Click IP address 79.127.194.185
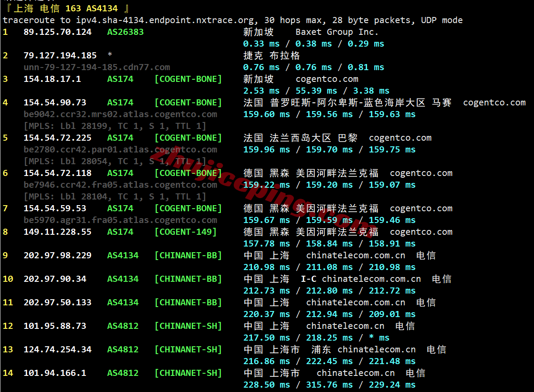The width and height of the screenshot is (534, 392). (x=60, y=55)
